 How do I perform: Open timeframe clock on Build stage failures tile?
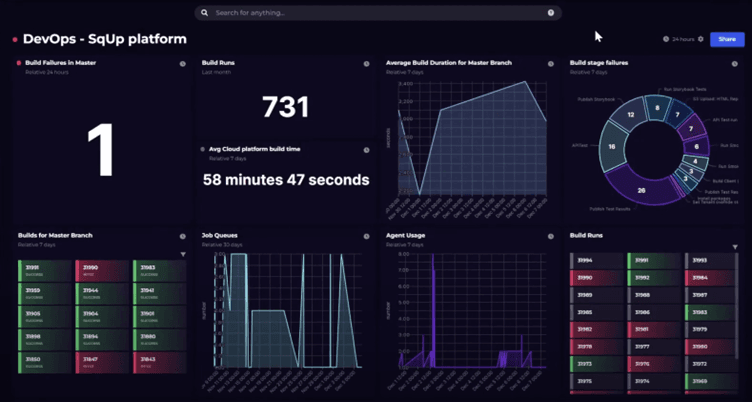click(x=734, y=64)
